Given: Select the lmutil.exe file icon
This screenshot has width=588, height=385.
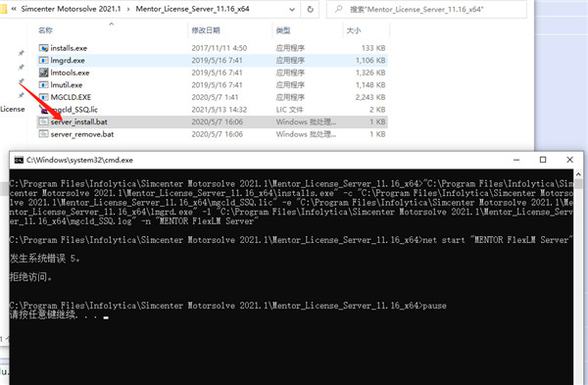Looking at the screenshot, I should click(x=43, y=85).
